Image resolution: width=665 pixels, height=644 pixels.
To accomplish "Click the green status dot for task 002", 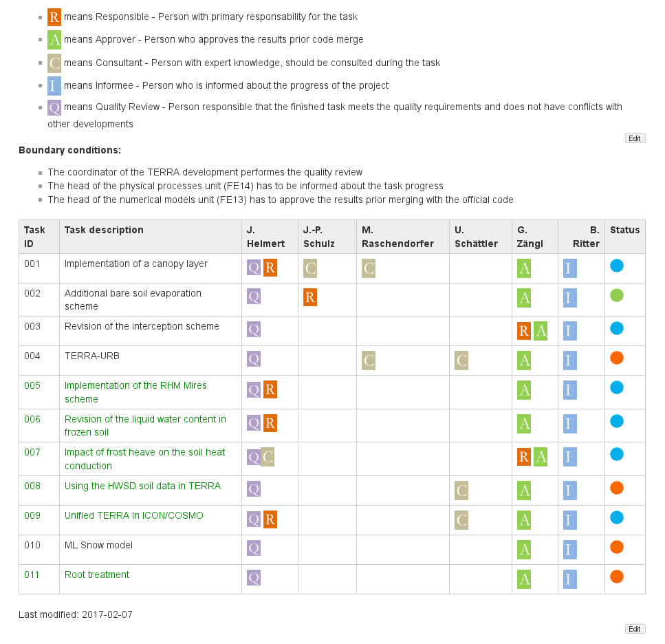I will click(617, 296).
